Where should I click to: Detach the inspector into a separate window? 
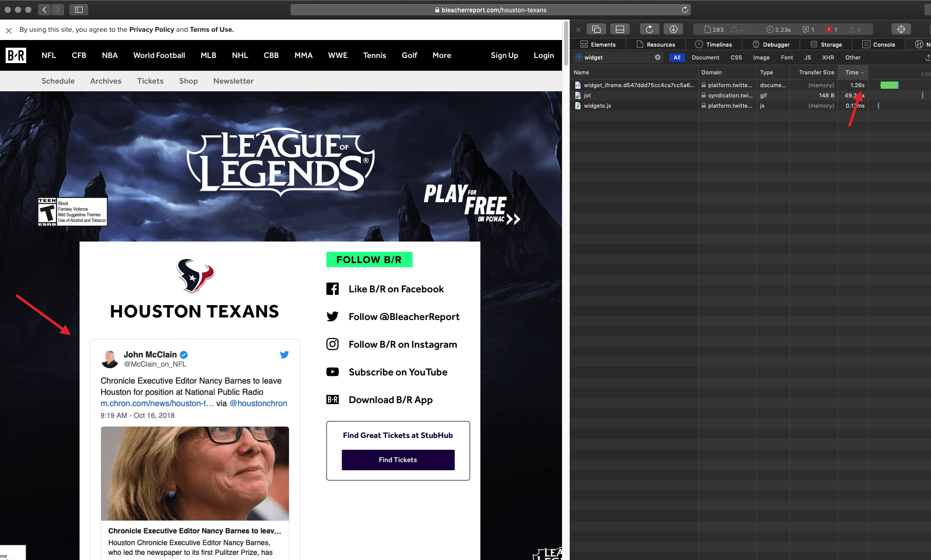point(596,29)
